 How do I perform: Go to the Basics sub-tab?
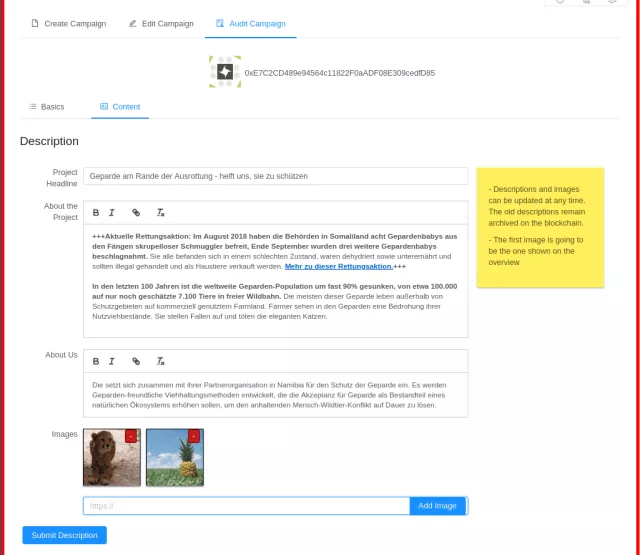tap(46, 106)
